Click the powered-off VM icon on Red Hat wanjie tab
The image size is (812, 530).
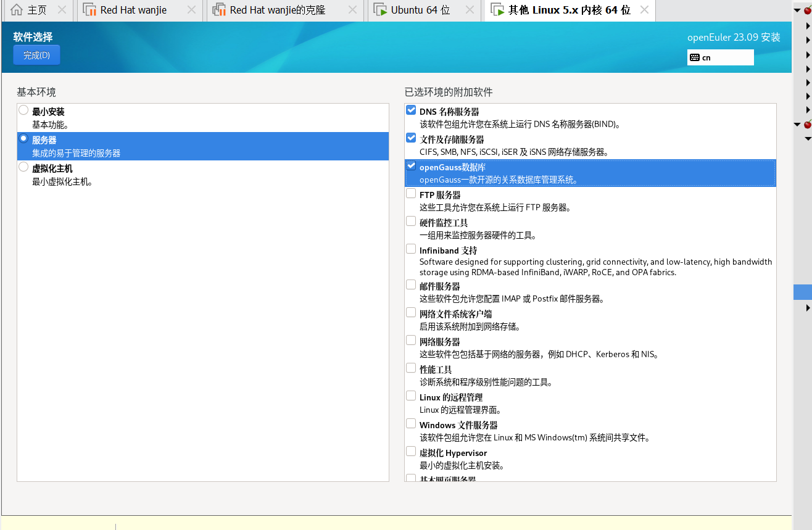(x=88, y=10)
